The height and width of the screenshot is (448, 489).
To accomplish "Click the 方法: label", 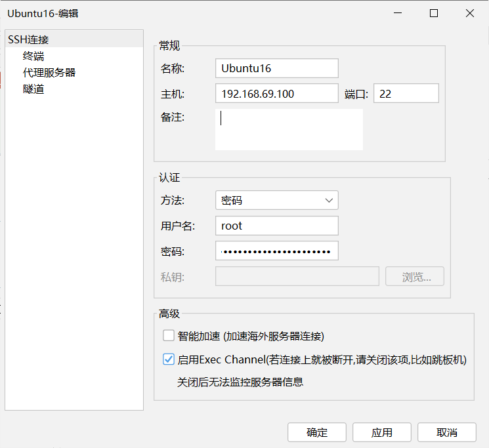I will [x=173, y=200].
